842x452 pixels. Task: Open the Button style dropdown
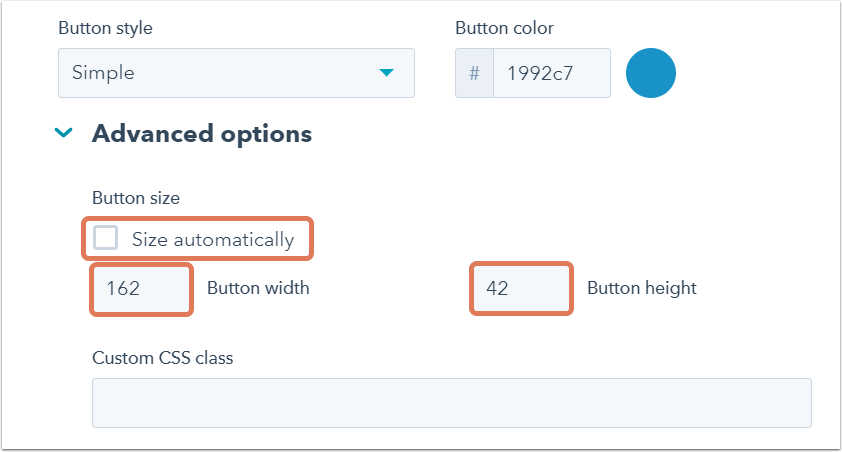pyautogui.click(x=236, y=73)
